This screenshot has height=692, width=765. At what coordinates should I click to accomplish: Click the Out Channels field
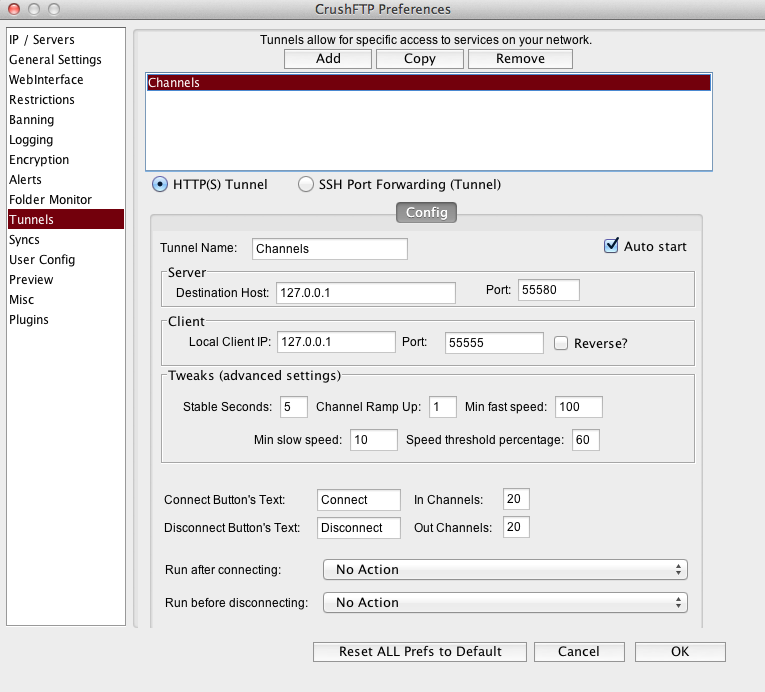(x=516, y=527)
